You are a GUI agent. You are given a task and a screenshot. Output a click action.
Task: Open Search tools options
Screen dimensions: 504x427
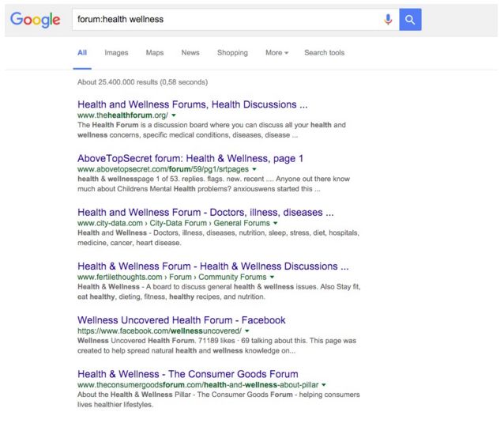(325, 52)
